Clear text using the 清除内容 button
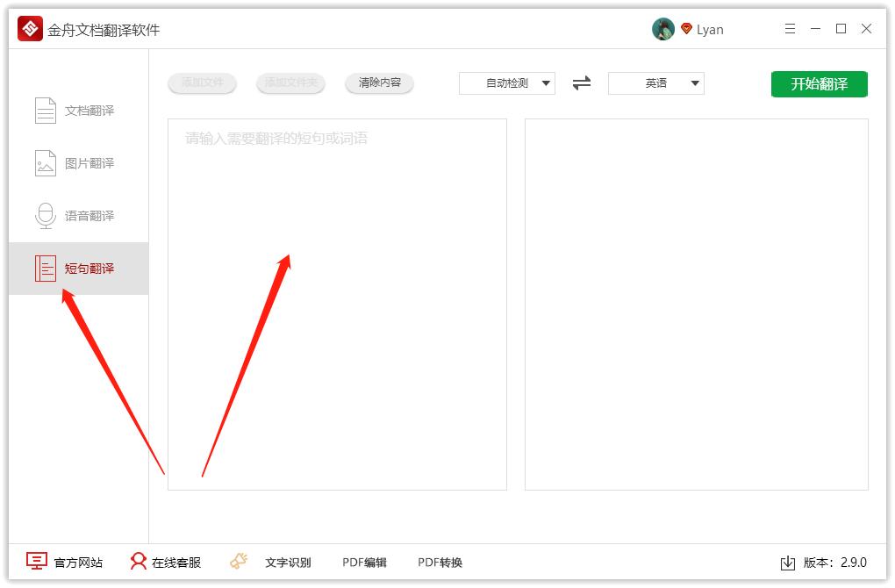This screenshot has height=588, width=895. point(379,83)
